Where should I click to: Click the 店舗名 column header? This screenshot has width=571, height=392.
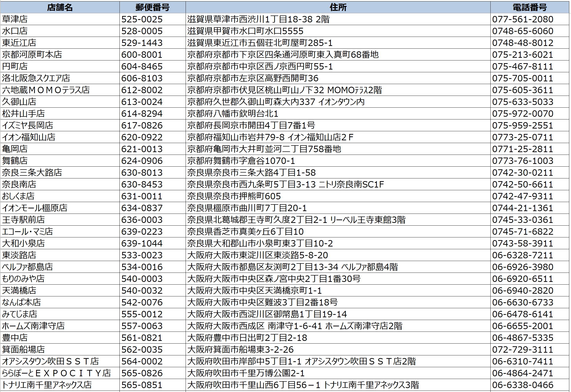[60, 7]
